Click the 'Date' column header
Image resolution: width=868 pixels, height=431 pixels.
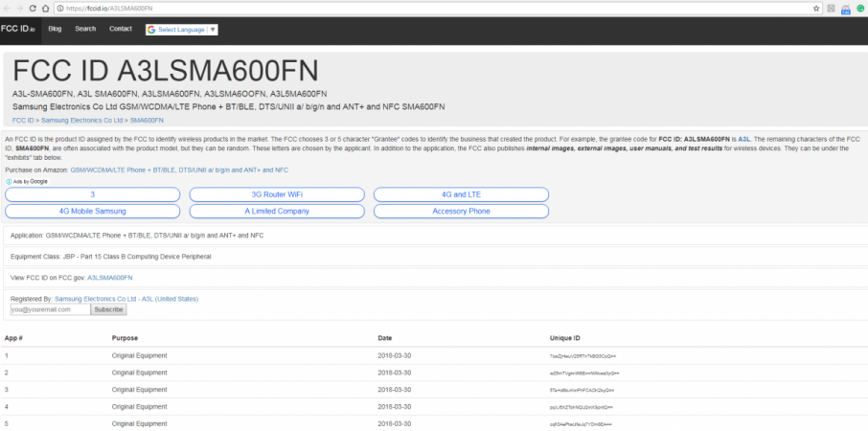pos(385,338)
